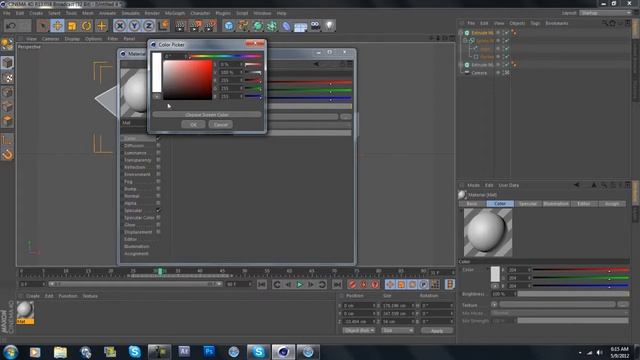Click the Undo arrow in the toolbar
This screenshot has height=360, width=640.
point(11,26)
